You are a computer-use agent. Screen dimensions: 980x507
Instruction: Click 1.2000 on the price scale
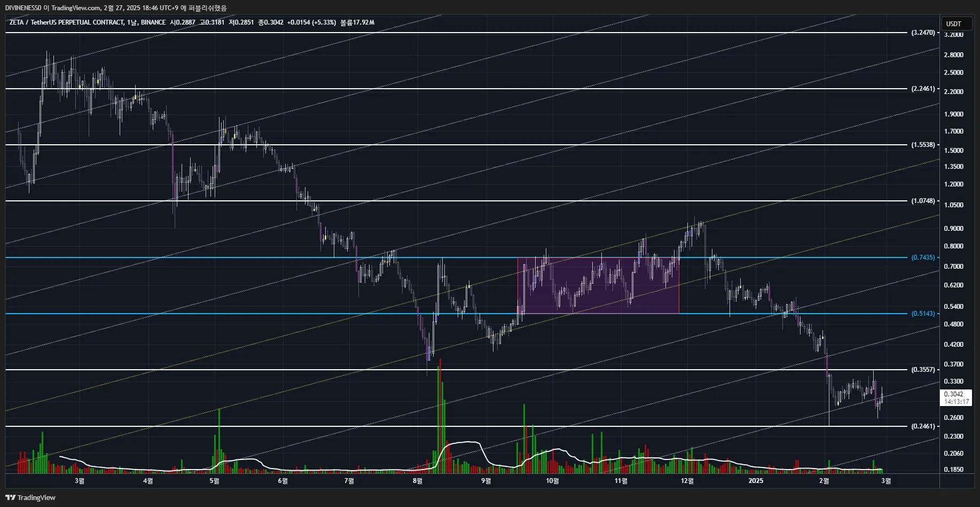point(954,184)
